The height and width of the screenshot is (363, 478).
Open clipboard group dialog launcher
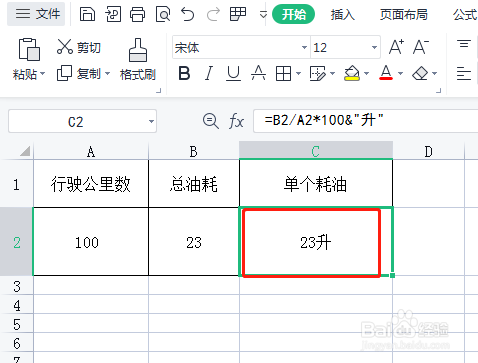(x=159, y=90)
